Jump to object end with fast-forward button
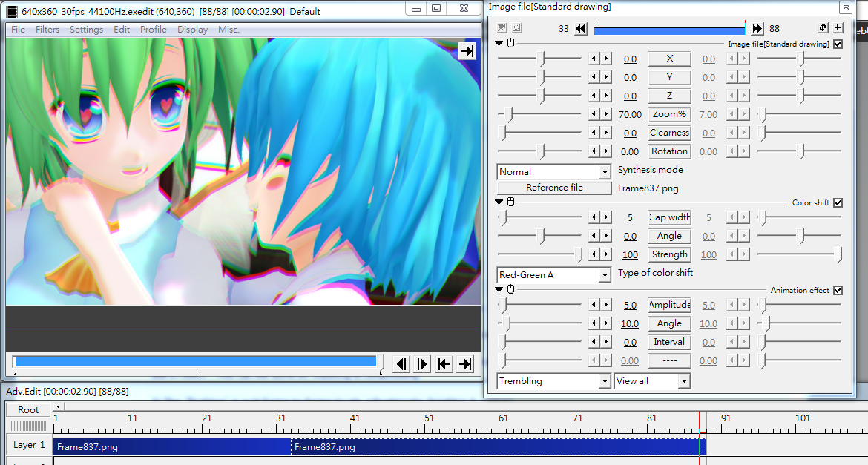 click(x=757, y=28)
